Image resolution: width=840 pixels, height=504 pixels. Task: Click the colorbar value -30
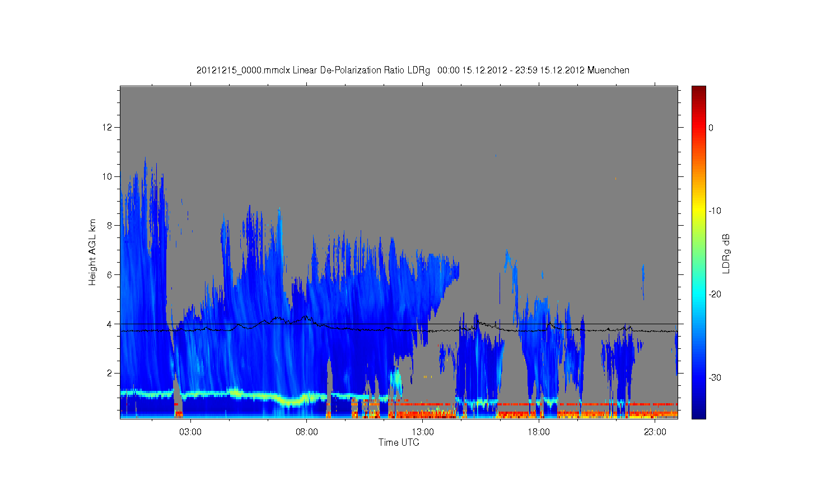(715, 378)
